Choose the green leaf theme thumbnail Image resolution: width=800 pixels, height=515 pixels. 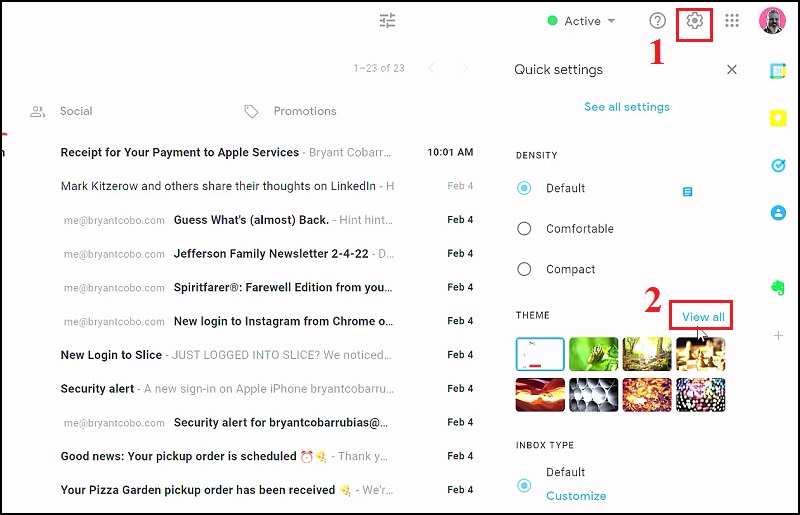click(593, 354)
